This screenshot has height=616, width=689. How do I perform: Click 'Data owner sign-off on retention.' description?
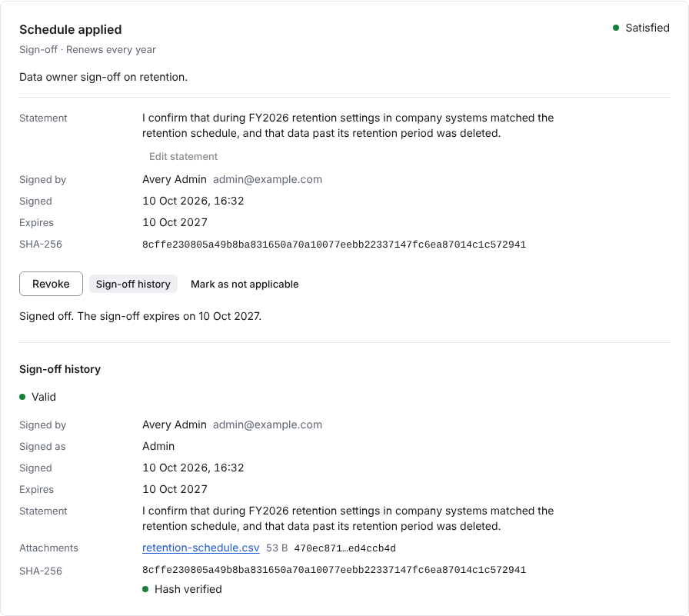(x=103, y=77)
